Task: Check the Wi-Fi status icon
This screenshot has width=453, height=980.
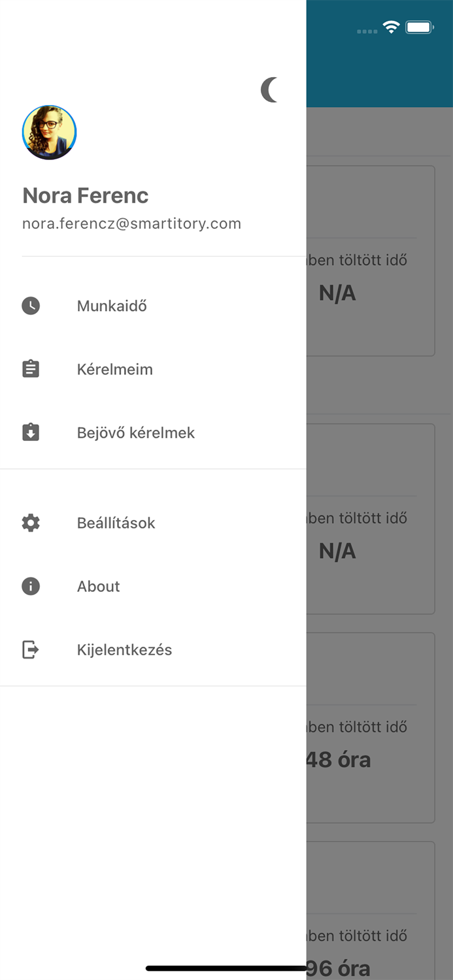Action: [x=391, y=27]
